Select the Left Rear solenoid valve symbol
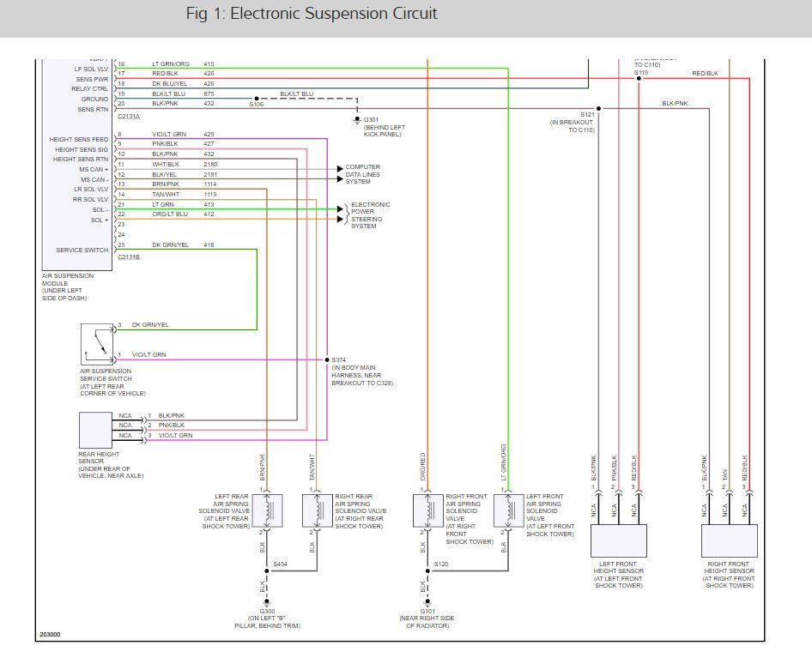 (x=267, y=510)
